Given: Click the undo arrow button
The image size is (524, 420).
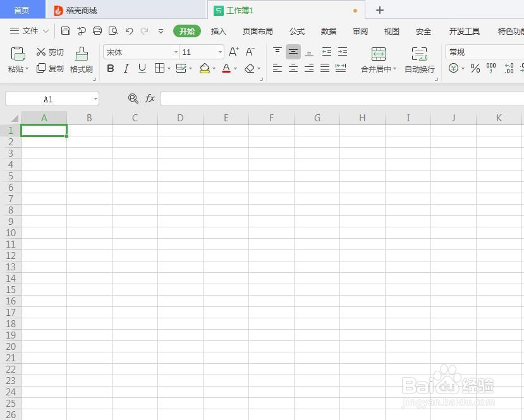Looking at the screenshot, I should pyautogui.click(x=129, y=31).
